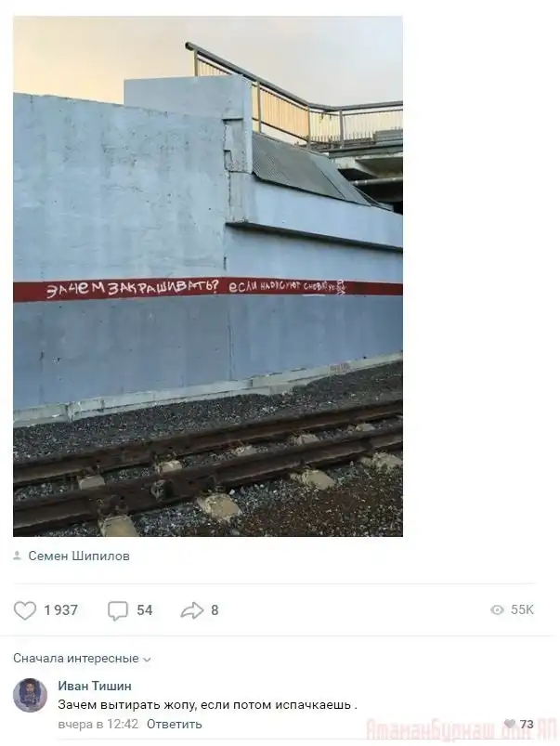This screenshot has height=746, width=560.
Task: Open the comments via speech bubble icon
Action: tap(118, 611)
